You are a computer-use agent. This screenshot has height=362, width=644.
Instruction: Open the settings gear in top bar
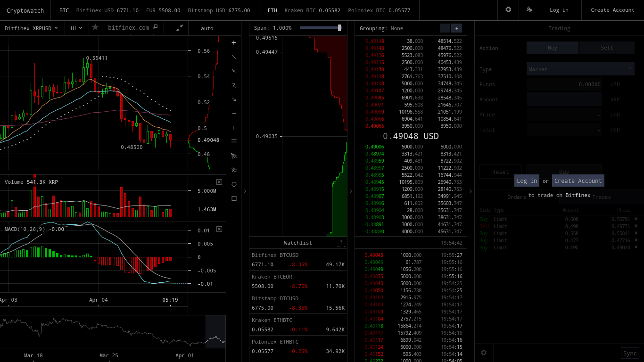tap(508, 10)
